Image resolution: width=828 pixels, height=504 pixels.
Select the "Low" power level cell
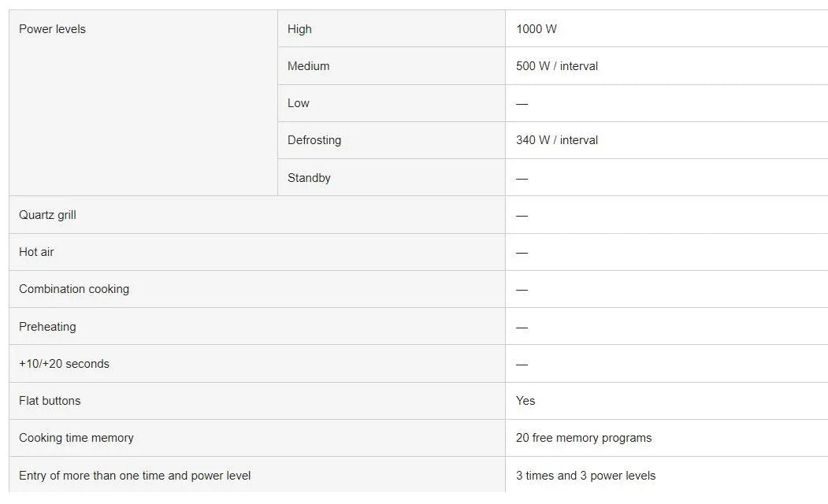299,103
